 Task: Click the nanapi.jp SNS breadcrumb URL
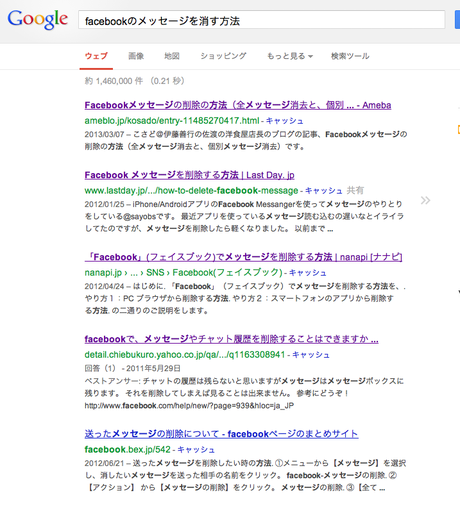tap(184, 273)
